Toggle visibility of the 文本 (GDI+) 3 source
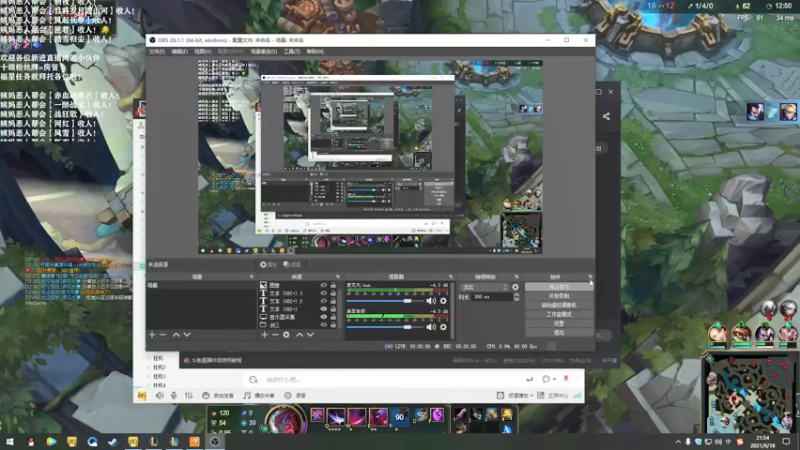Screen dimensions: 800x450 [x=323, y=293]
